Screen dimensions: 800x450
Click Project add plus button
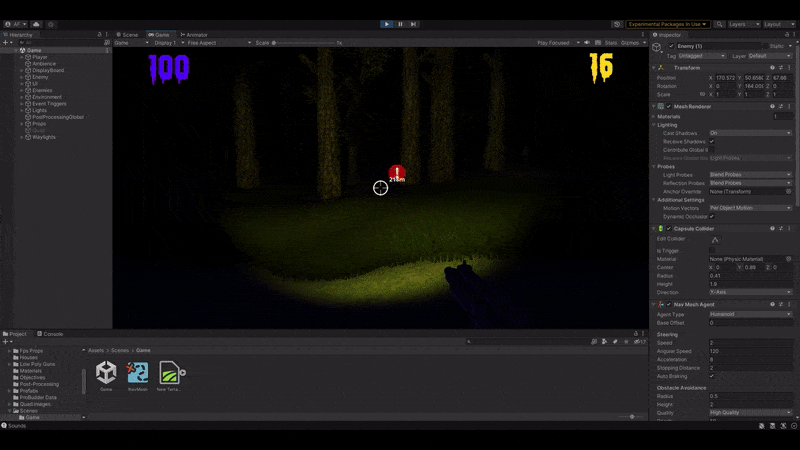pos(5,342)
